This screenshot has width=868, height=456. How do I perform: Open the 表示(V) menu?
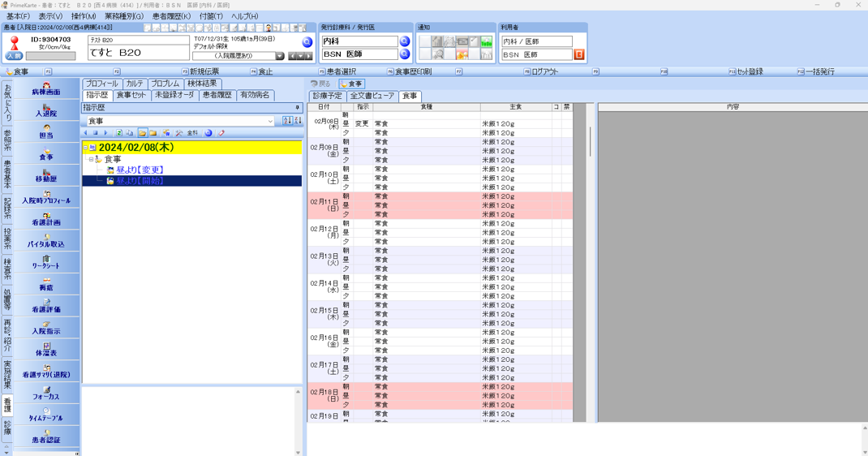click(50, 16)
